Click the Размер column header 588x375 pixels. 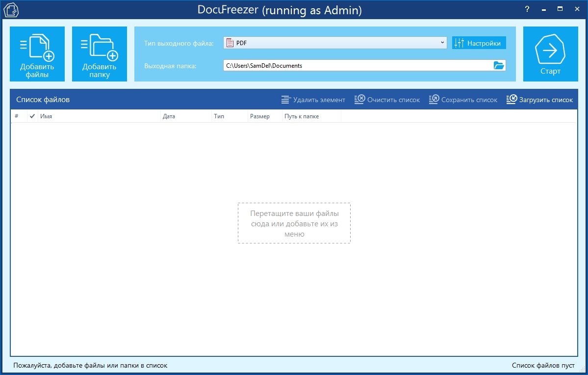click(x=264, y=116)
